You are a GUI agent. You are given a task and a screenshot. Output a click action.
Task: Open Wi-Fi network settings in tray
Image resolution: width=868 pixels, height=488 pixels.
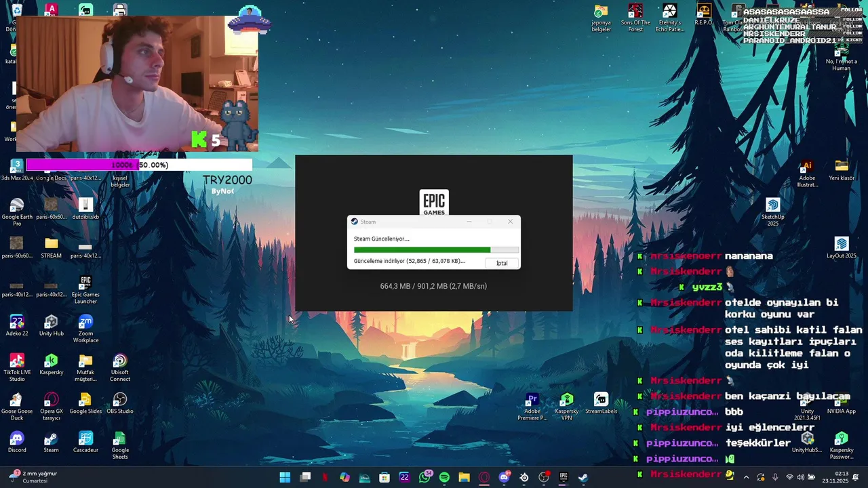(x=789, y=477)
